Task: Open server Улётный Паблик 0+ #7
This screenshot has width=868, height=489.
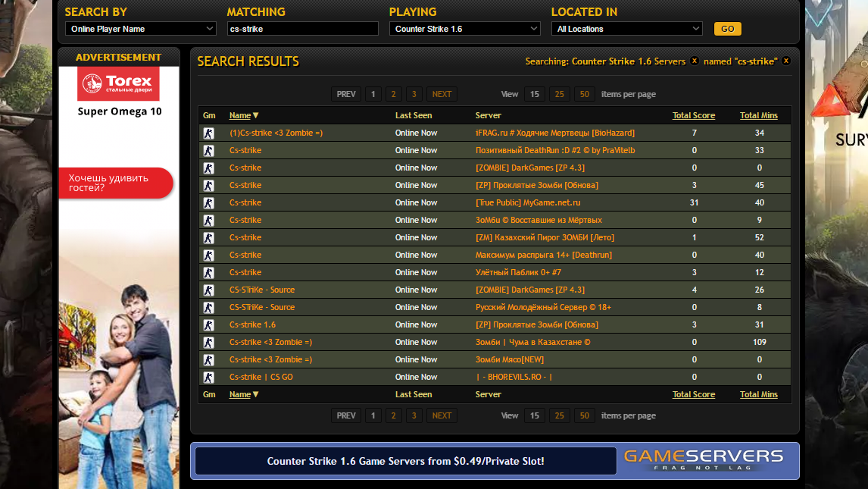Action: click(518, 272)
